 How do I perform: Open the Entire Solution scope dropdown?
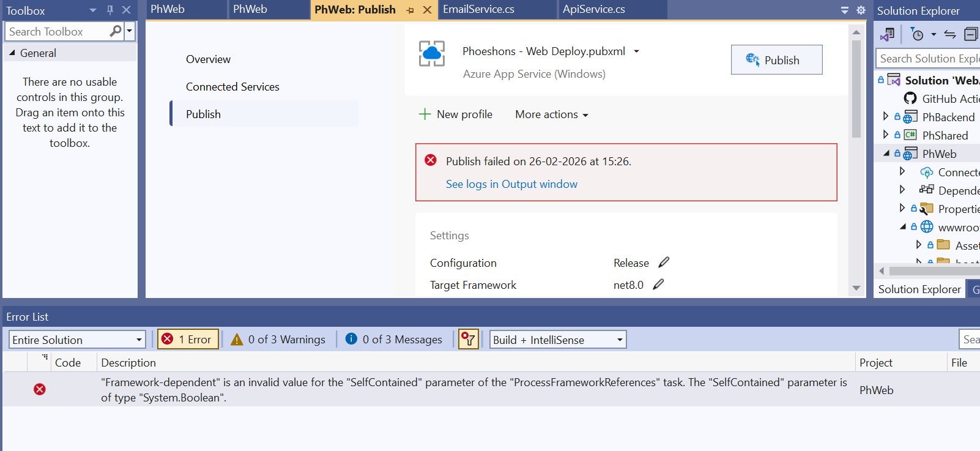[77, 340]
